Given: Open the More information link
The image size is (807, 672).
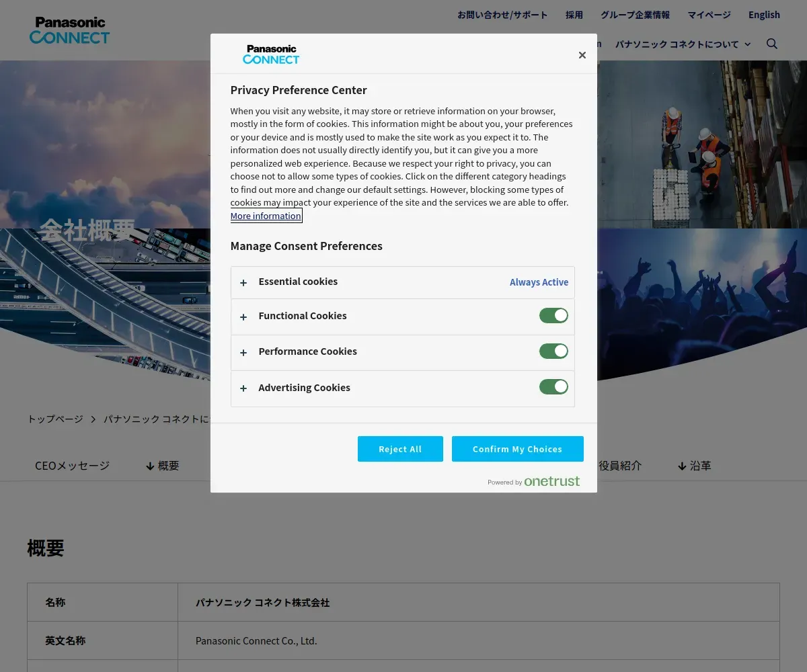Looking at the screenshot, I should pos(266,216).
